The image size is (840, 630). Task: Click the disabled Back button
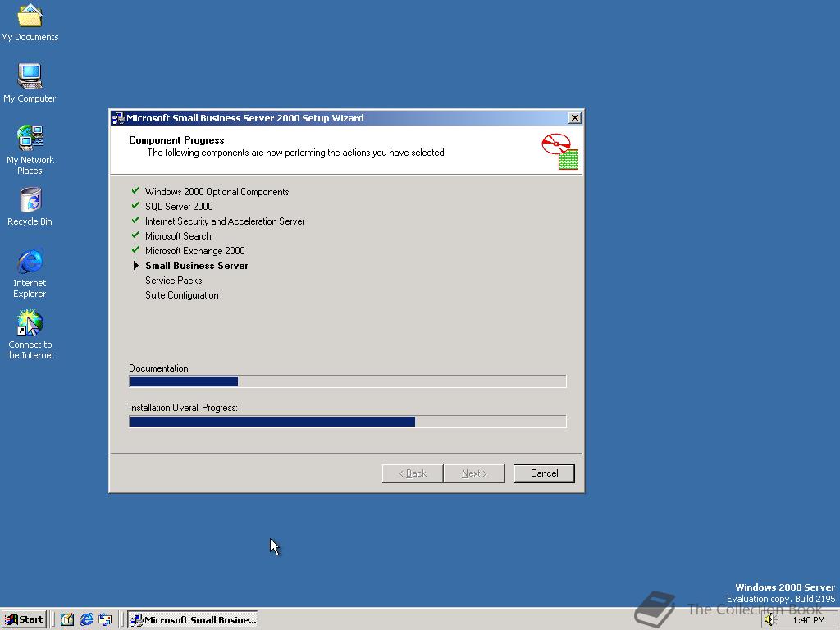[413, 473]
